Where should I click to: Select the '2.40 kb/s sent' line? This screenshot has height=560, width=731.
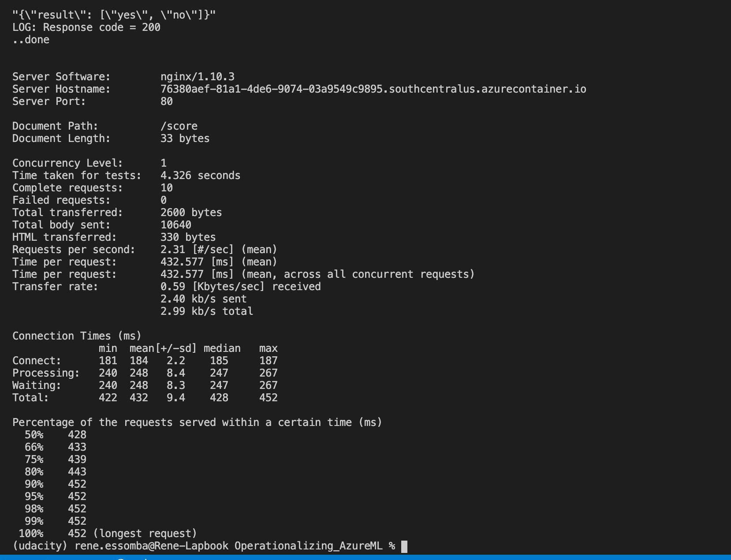[x=204, y=299]
